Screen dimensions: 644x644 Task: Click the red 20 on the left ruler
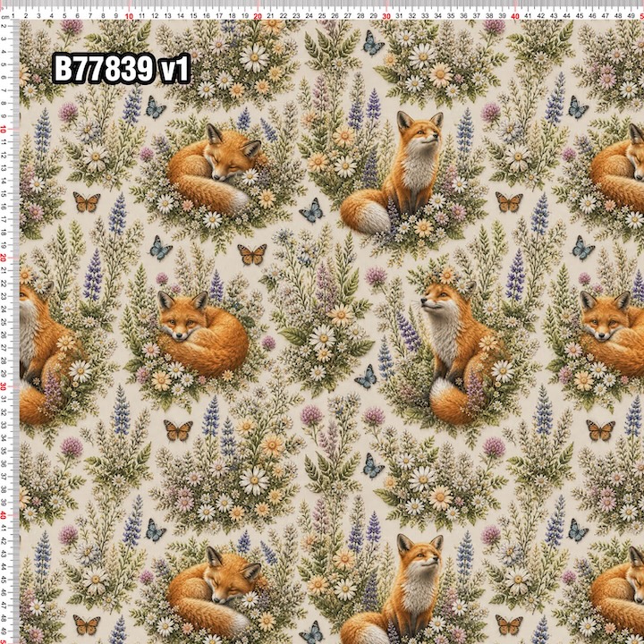coord(4,258)
